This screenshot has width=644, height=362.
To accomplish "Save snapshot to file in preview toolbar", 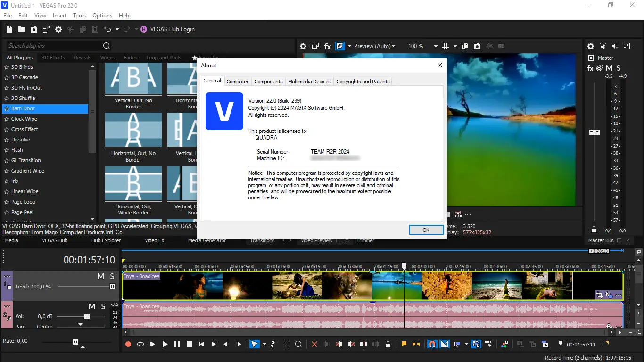I will (x=477, y=46).
